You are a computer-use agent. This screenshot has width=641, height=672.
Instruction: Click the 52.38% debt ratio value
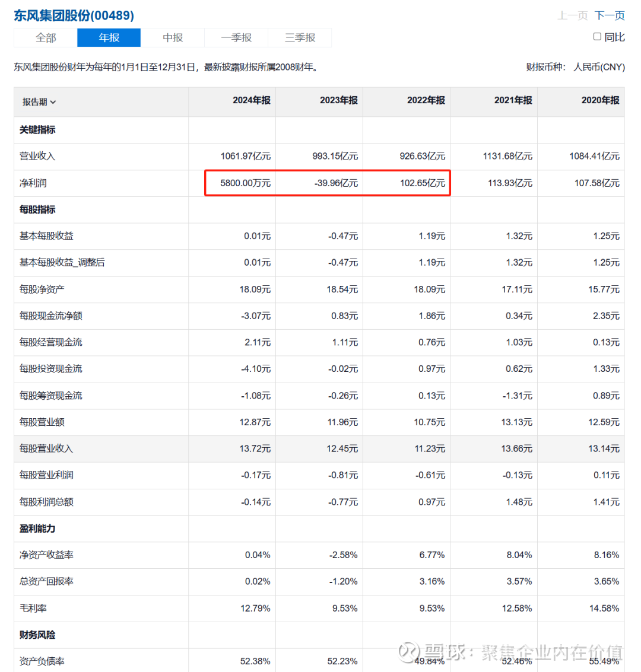[256, 661]
